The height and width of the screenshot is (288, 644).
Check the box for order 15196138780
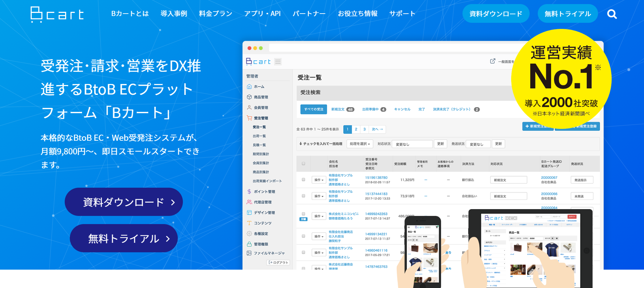pyautogui.click(x=303, y=180)
